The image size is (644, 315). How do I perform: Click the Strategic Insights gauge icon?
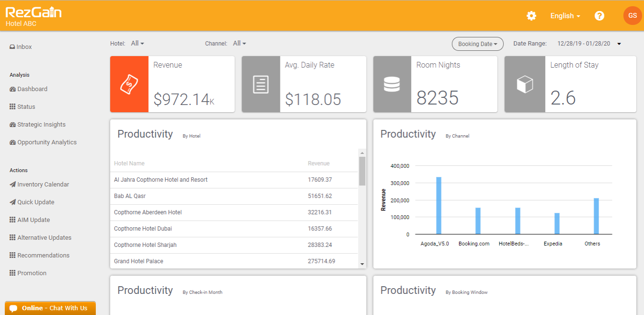pyautogui.click(x=12, y=125)
